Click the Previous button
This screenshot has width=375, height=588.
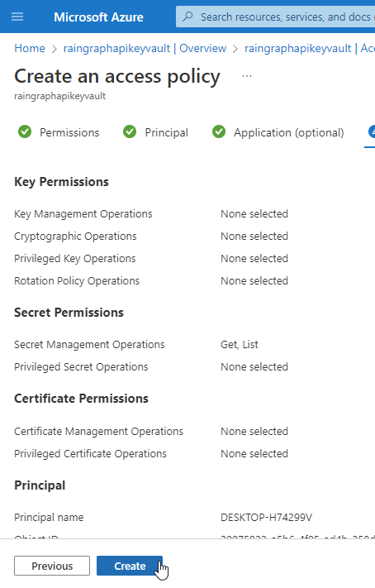click(x=52, y=566)
